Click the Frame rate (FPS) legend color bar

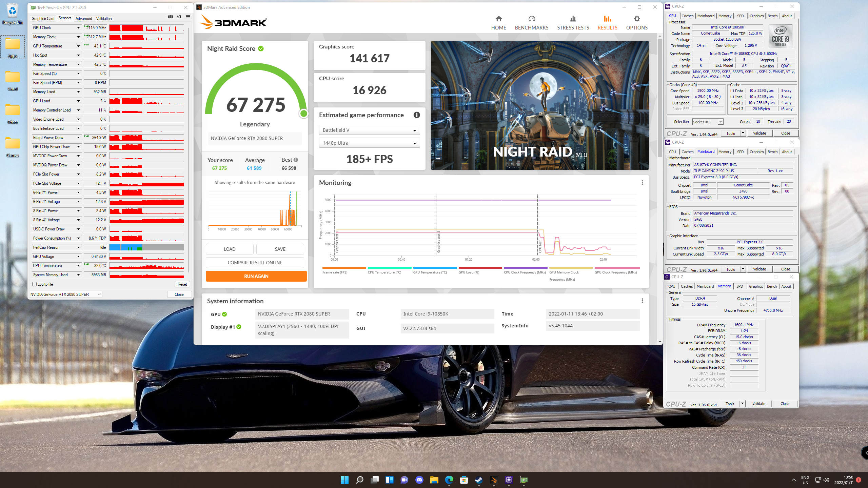pyautogui.click(x=344, y=268)
